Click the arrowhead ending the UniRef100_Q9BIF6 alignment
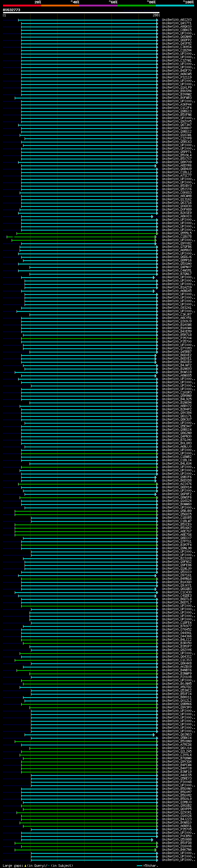Image resolution: width=197 pixels, height=868 pixels. pyautogui.click(x=155, y=477)
